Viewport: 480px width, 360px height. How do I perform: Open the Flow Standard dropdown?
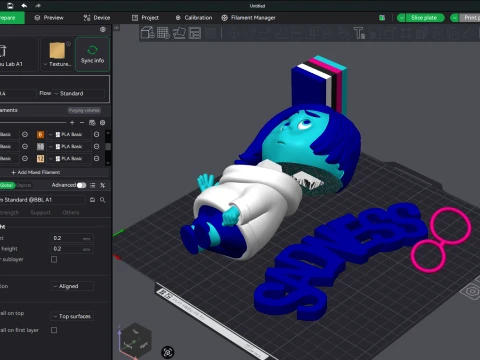79,93
